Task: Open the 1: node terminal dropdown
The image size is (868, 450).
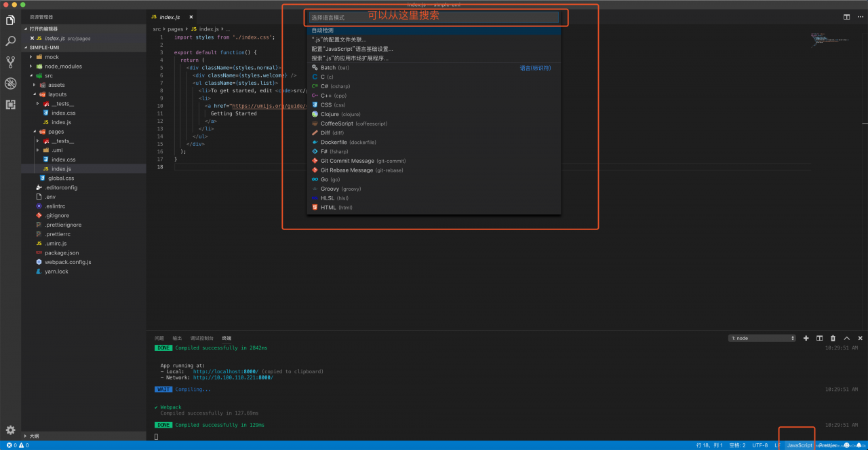Action: coord(762,338)
